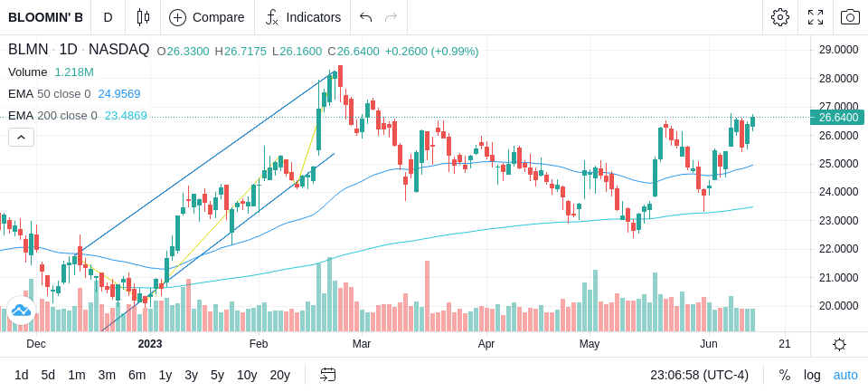This screenshot has width=868, height=392.
Task: Select the 20y time range
Action: (279, 376)
